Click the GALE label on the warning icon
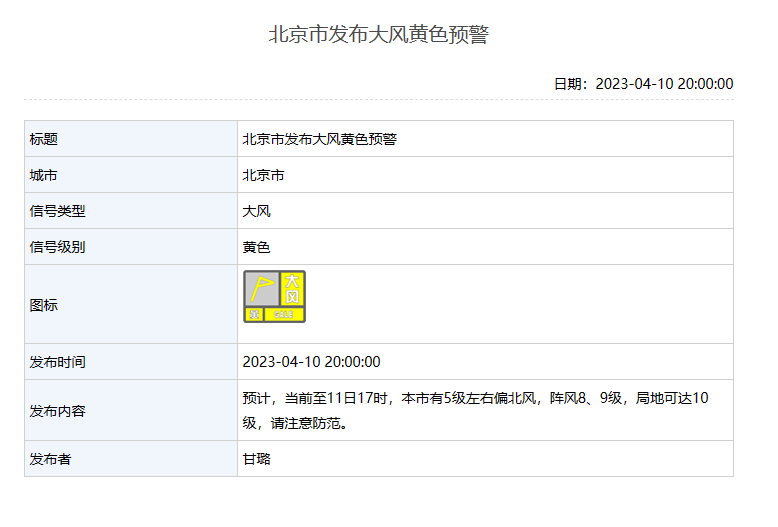 pos(284,314)
